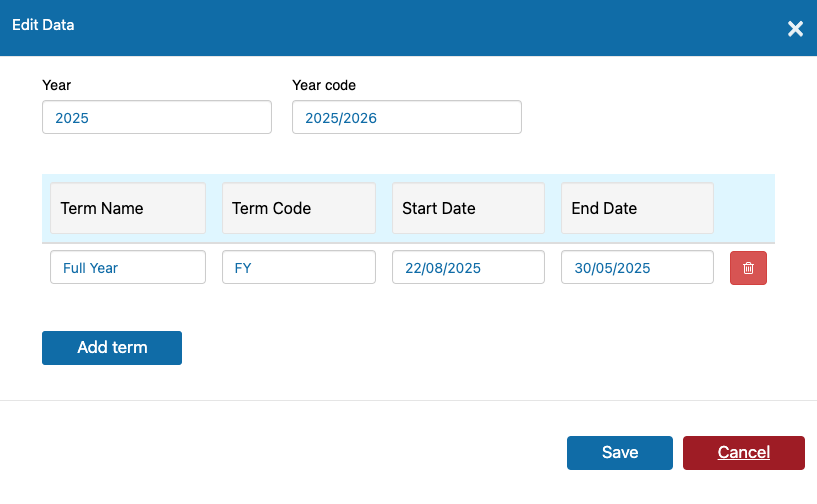Image resolution: width=817 pixels, height=504 pixels.
Task: Click the Edit Data dialog title
Action: [43, 25]
